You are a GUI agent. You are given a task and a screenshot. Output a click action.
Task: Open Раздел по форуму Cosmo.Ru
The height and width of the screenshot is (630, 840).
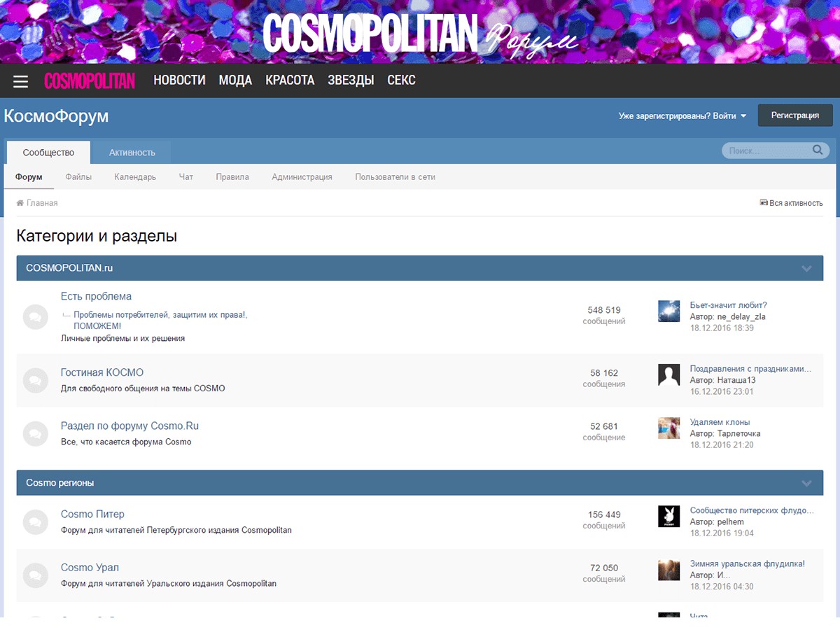(x=129, y=426)
